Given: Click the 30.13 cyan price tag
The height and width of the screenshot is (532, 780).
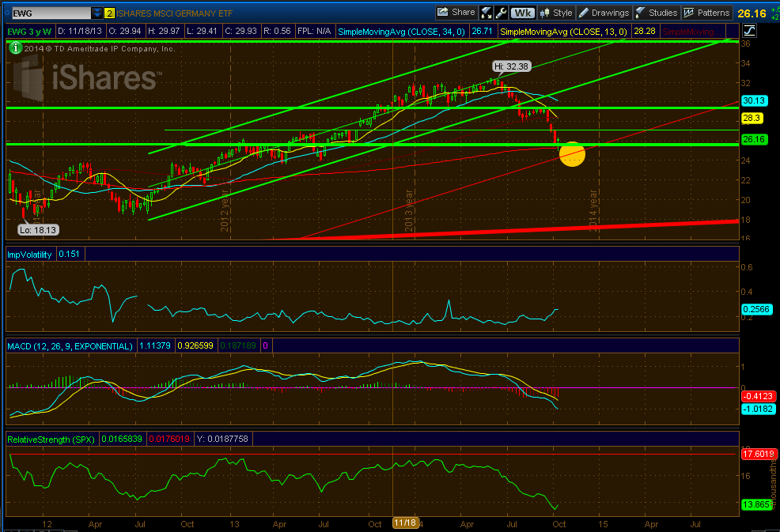Looking at the screenshot, I should 754,100.
